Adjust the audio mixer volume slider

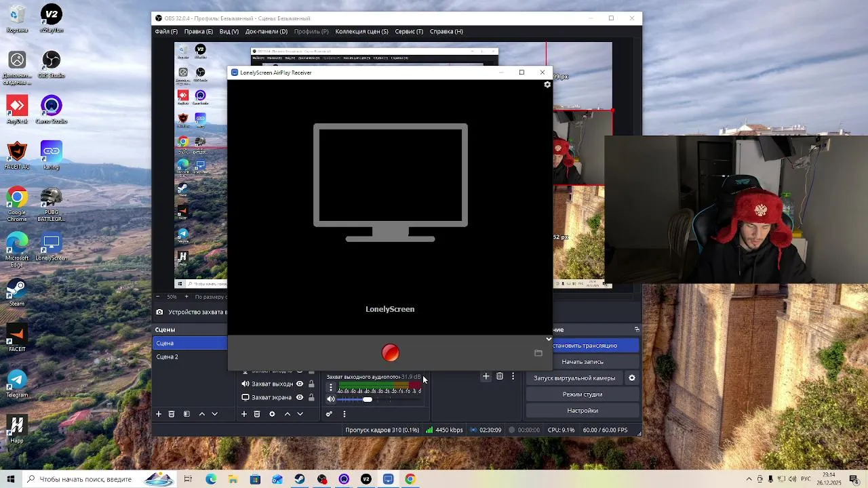tap(379, 399)
